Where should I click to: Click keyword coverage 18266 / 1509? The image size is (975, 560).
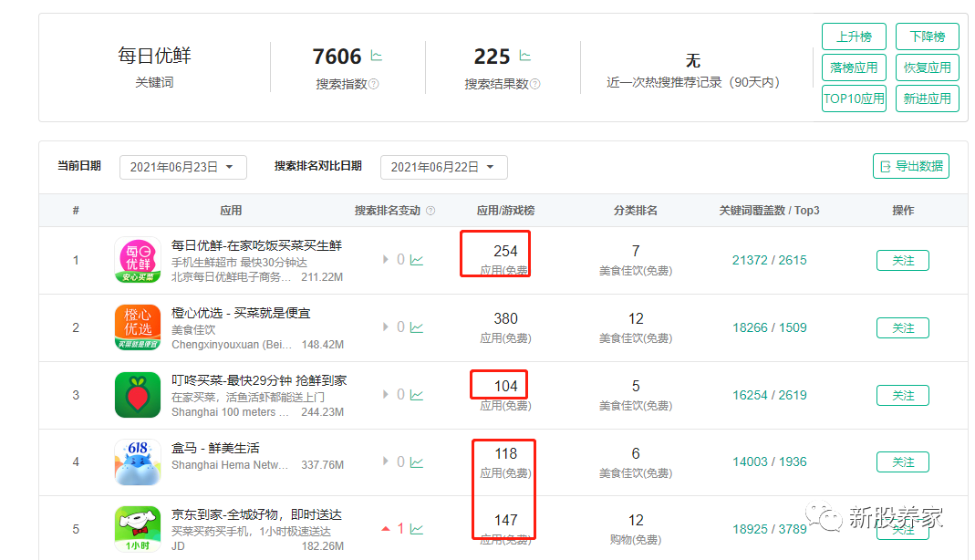click(769, 327)
